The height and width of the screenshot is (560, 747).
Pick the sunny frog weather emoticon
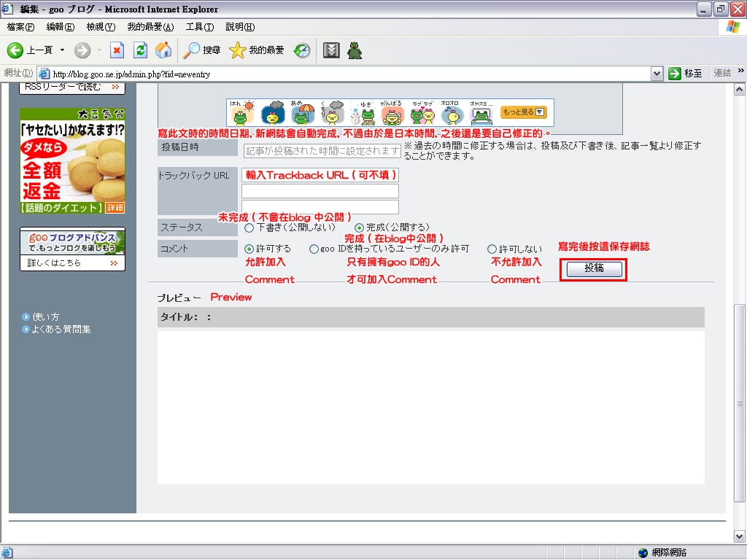tap(242, 113)
